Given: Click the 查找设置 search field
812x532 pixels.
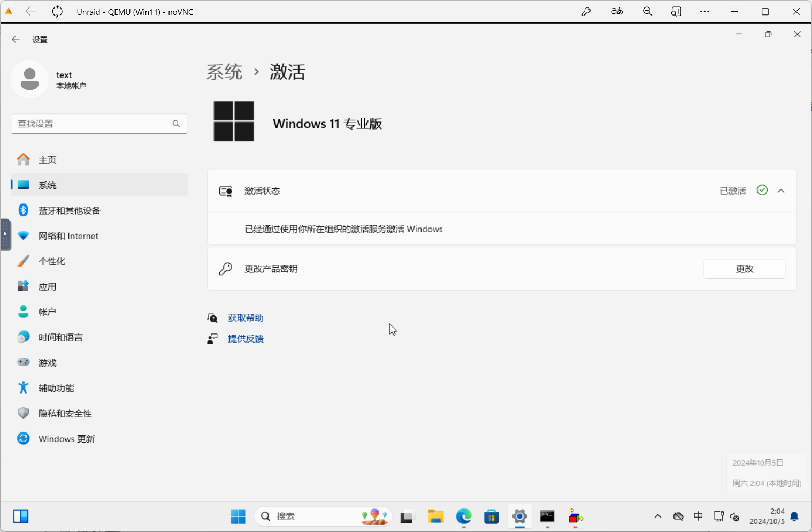Looking at the screenshot, I should click(x=94, y=124).
